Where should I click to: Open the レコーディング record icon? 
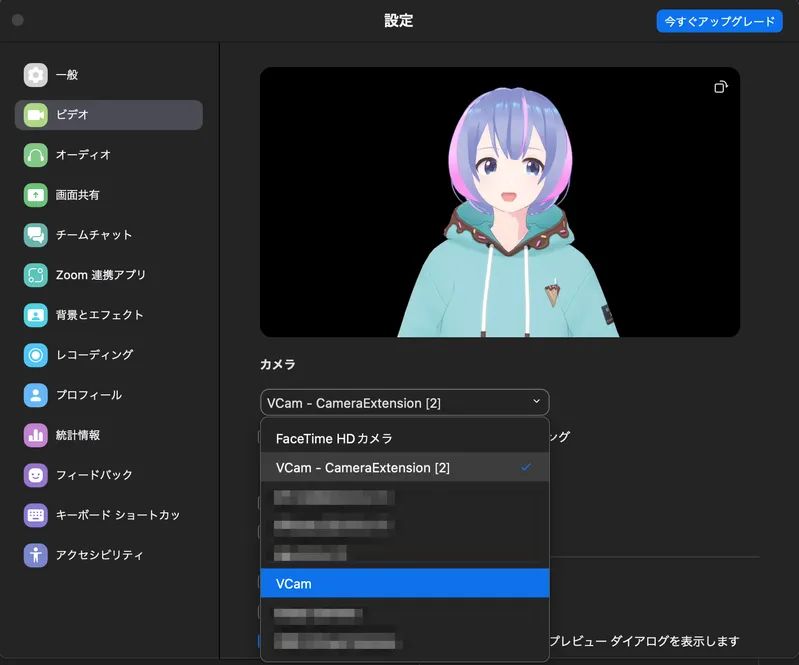(x=36, y=355)
